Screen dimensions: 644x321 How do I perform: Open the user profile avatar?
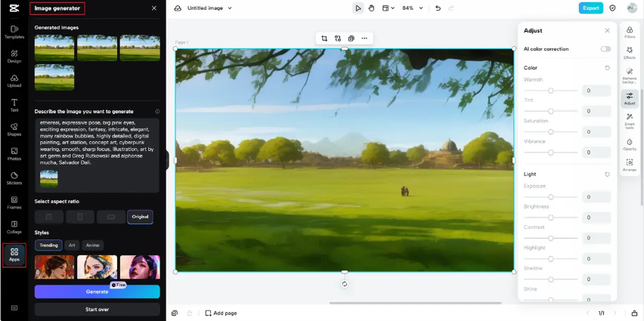pyautogui.click(x=632, y=8)
